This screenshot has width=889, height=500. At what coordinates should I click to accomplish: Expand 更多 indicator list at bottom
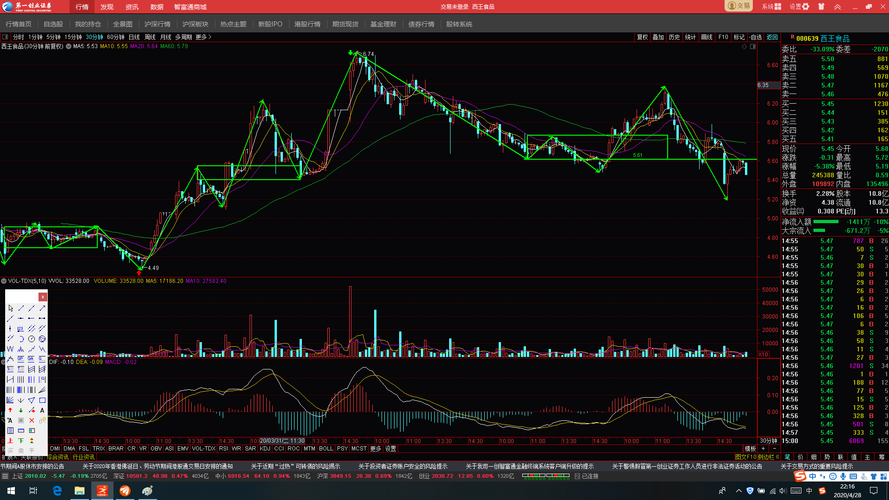375,448
